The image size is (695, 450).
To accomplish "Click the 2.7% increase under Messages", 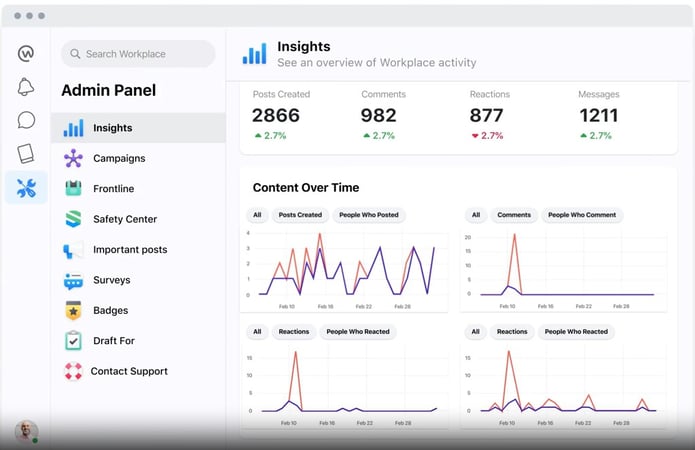I will coord(596,136).
